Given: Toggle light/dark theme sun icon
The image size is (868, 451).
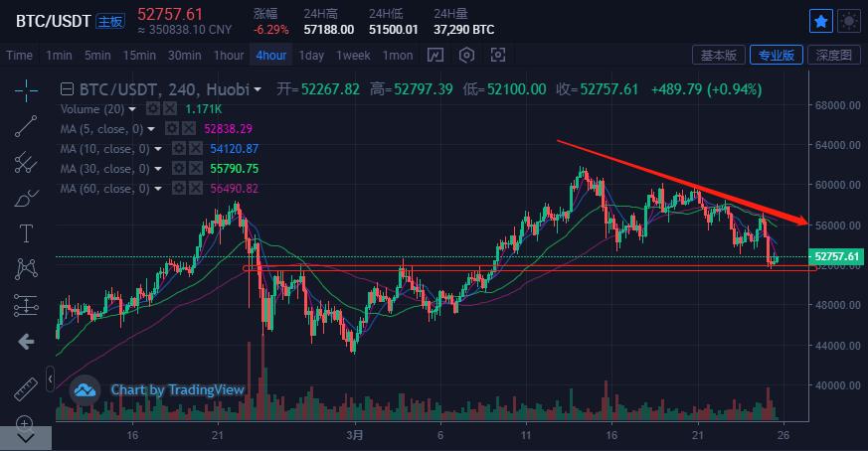Looking at the screenshot, I should [849, 20].
